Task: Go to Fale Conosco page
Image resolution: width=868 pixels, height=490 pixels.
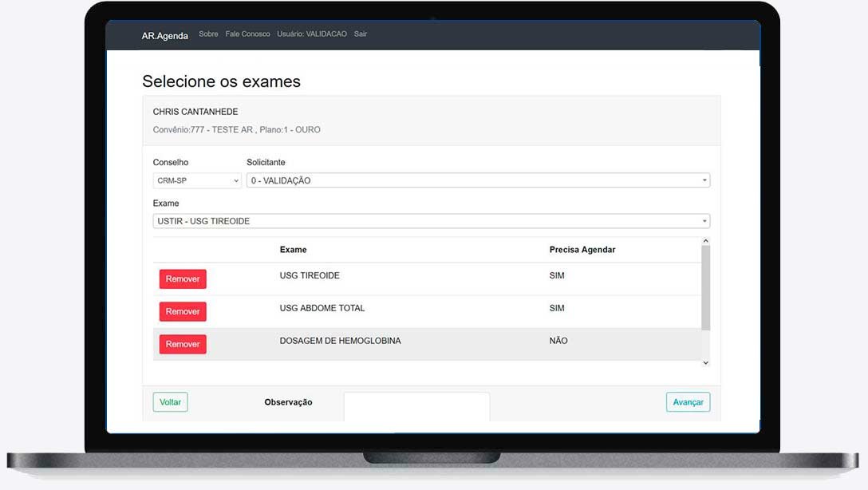Action: coord(247,34)
